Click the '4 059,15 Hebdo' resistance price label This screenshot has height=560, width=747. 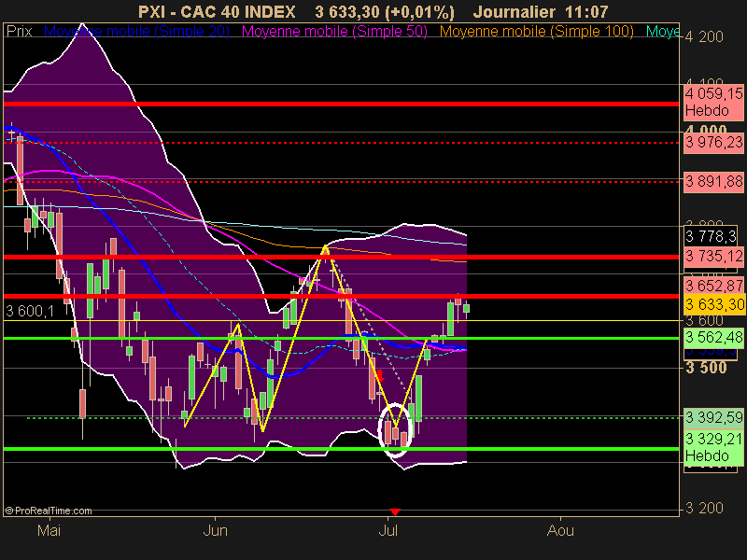click(x=713, y=102)
